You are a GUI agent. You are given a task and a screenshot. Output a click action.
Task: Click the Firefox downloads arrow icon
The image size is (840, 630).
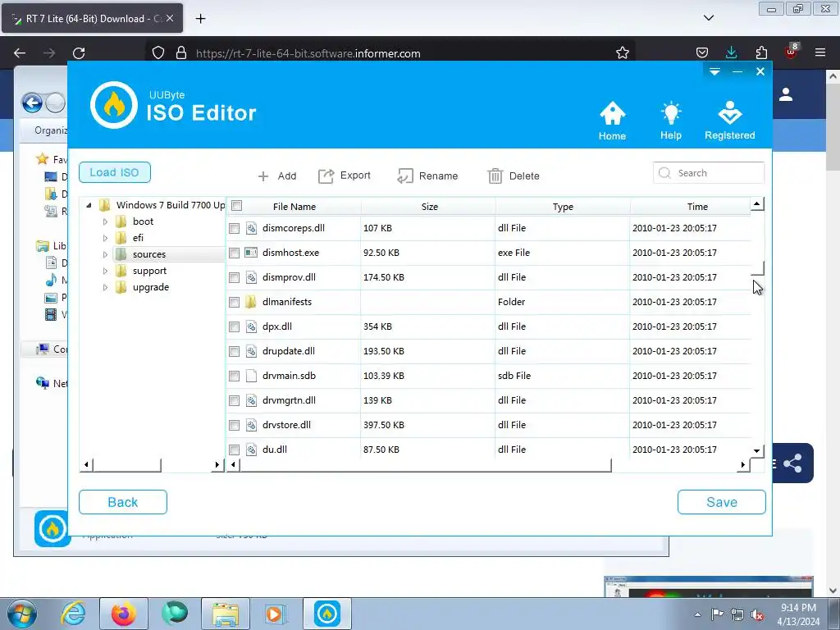pos(731,52)
